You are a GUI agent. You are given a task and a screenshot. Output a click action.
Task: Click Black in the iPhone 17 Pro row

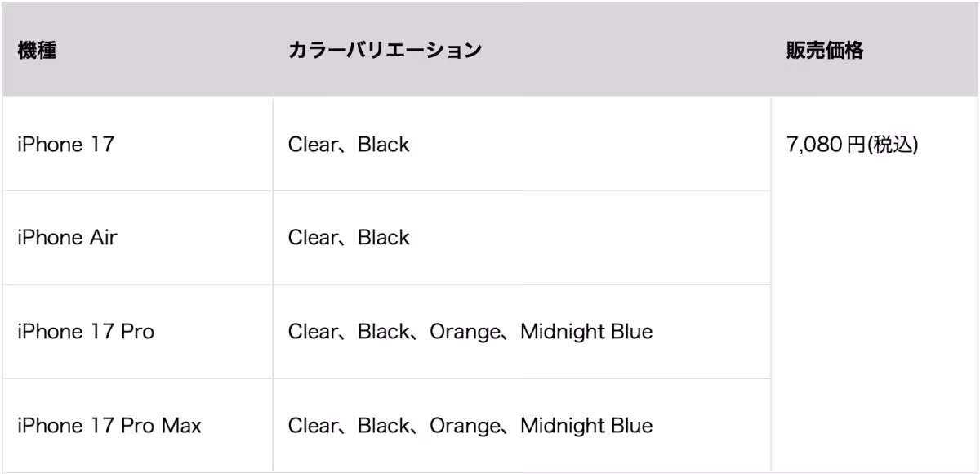coord(384,333)
